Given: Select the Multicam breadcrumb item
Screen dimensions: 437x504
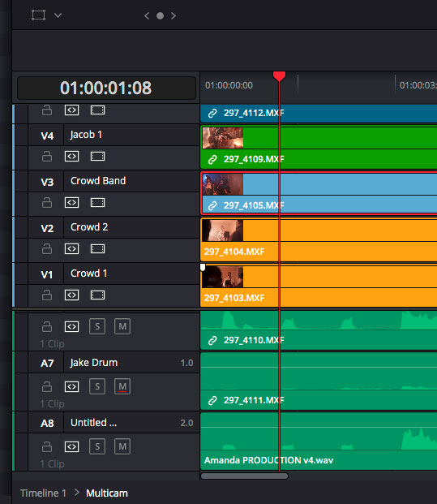Looking at the screenshot, I should click(x=107, y=493).
